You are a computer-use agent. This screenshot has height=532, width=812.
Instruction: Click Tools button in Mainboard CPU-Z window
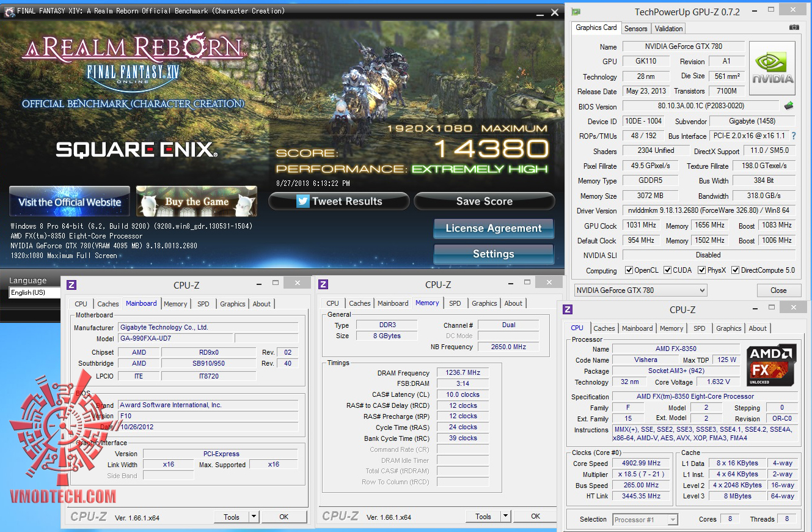[x=232, y=517]
